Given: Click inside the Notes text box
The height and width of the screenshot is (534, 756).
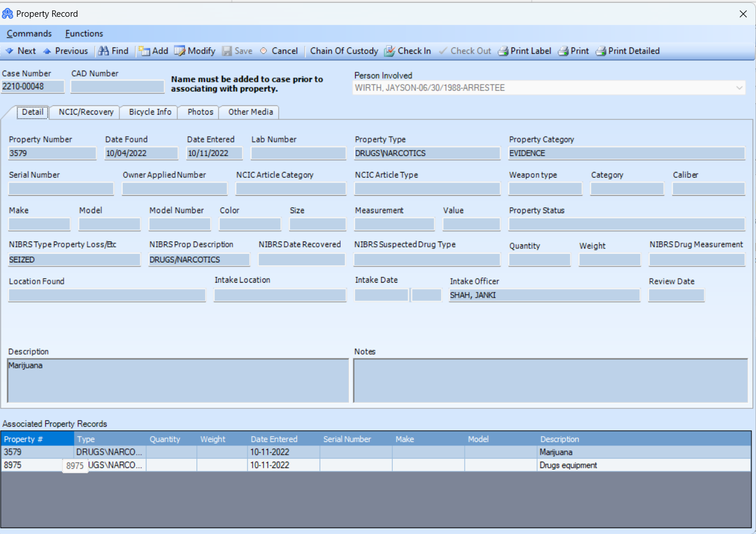Looking at the screenshot, I should click(550, 379).
